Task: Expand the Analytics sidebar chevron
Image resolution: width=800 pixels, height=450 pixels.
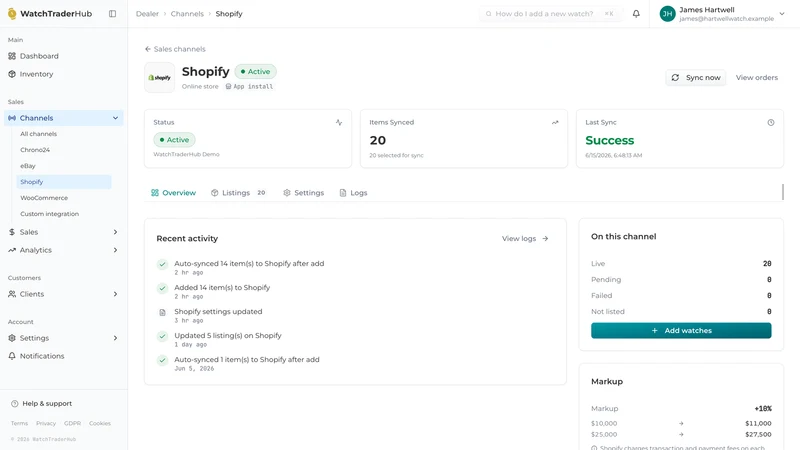Action: pyautogui.click(x=115, y=250)
